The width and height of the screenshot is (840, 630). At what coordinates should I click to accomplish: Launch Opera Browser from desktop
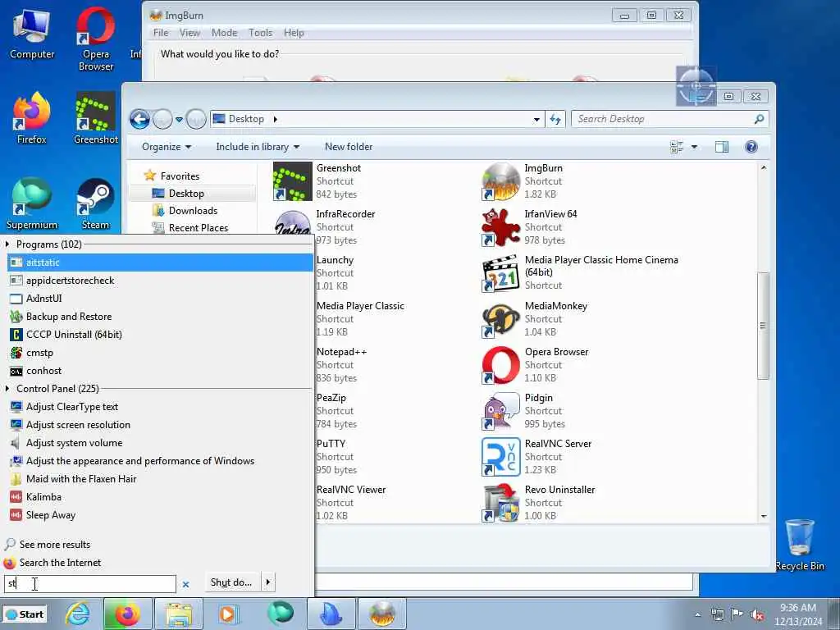tap(95, 39)
